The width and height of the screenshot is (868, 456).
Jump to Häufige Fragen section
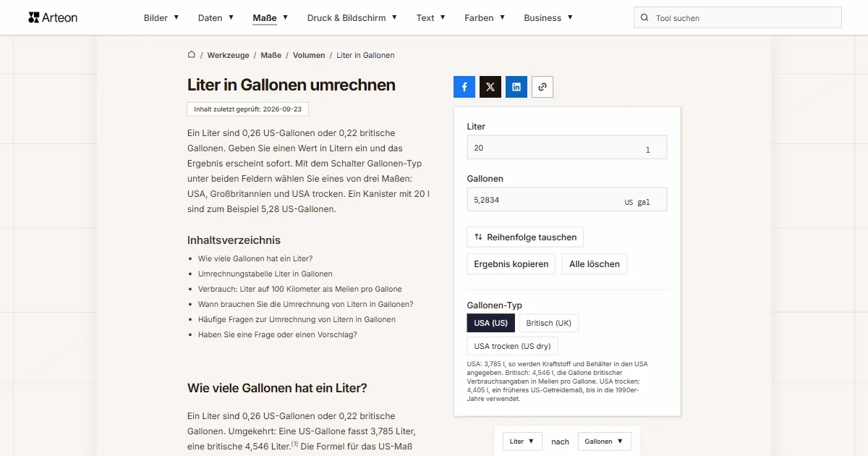pyautogui.click(x=297, y=319)
